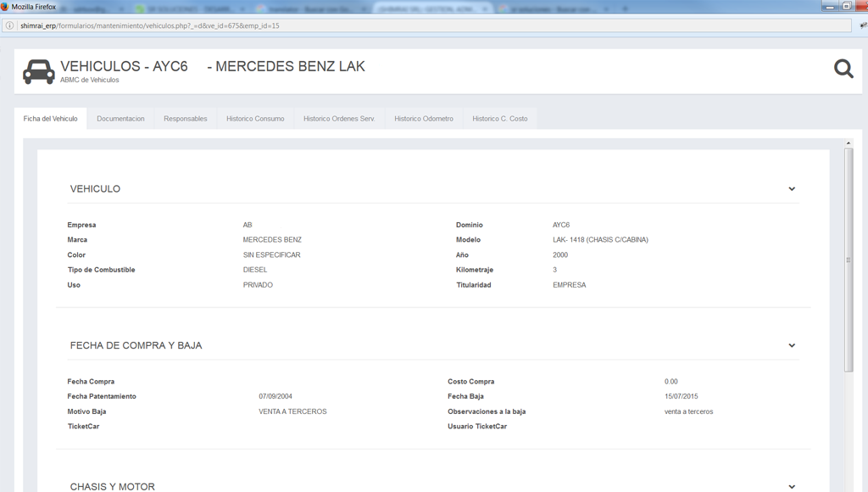Screen dimensions: 868x492
Task: Click the car icon in header
Action: pos(39,71)
